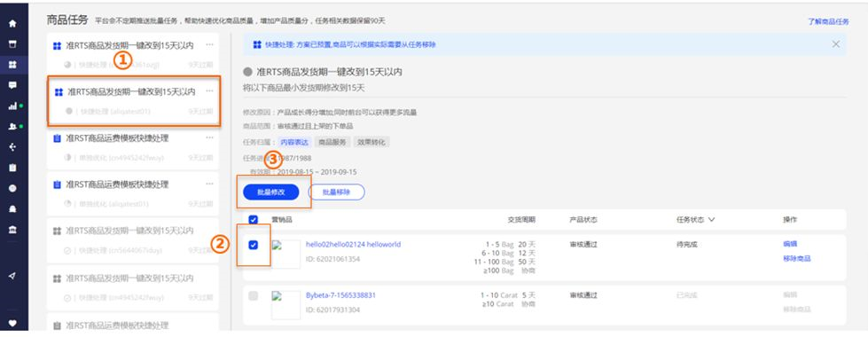The width and height of the screenshot is (868, 337).
Task: Click the grid icon in 快捷处理 banner
Action: (257, 44)
